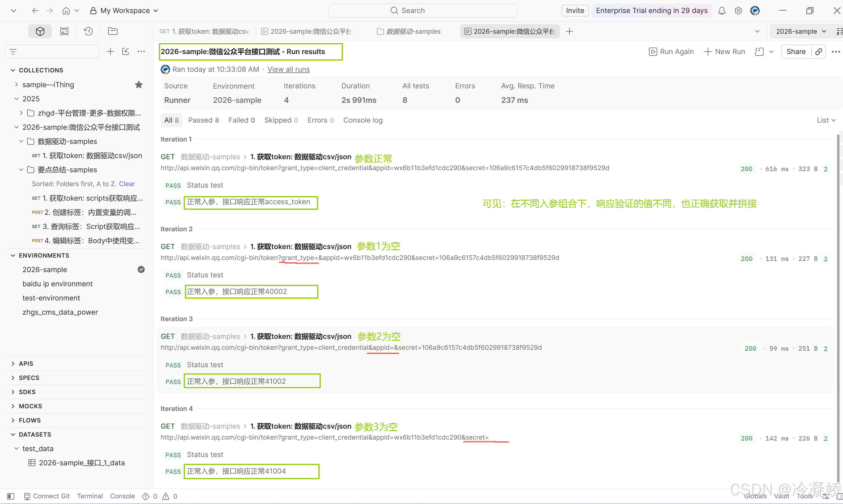Open the settings gear icon

pyautogui.click(x=738, y=11)
